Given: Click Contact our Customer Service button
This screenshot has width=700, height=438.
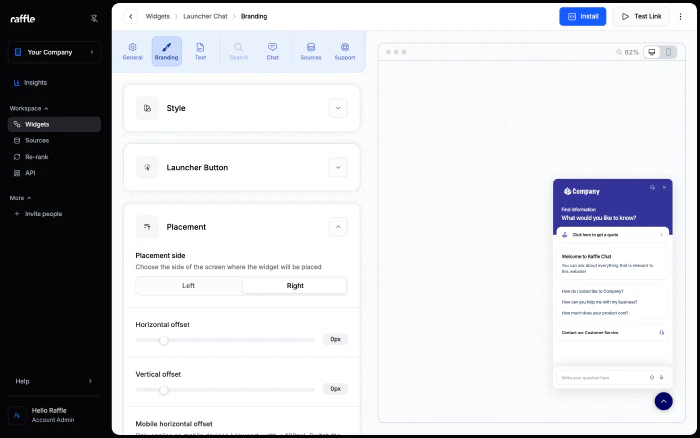Looking at the screenshot, I should click(x=612, y=333).
